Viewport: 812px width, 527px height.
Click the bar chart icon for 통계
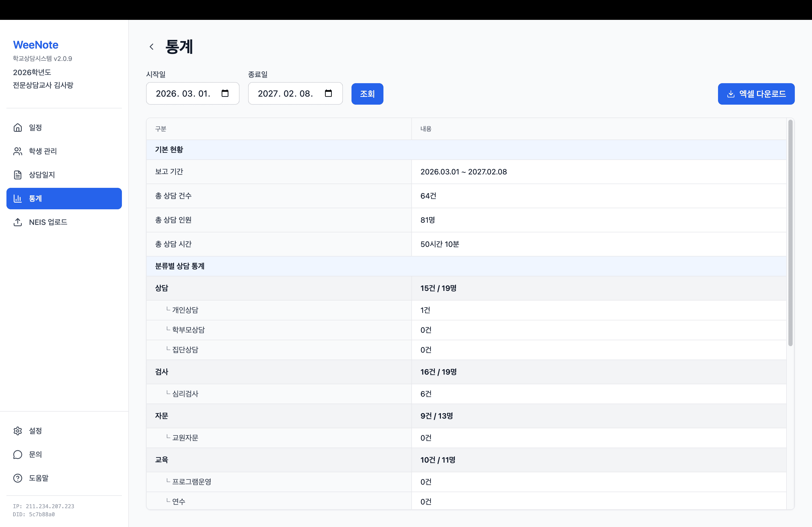[18, 198]
